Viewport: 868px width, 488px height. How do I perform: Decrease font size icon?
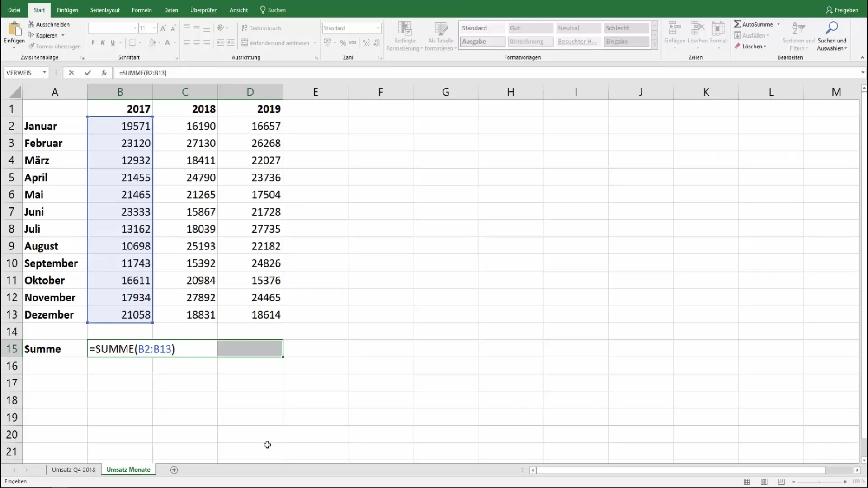(x=173, y=28)
